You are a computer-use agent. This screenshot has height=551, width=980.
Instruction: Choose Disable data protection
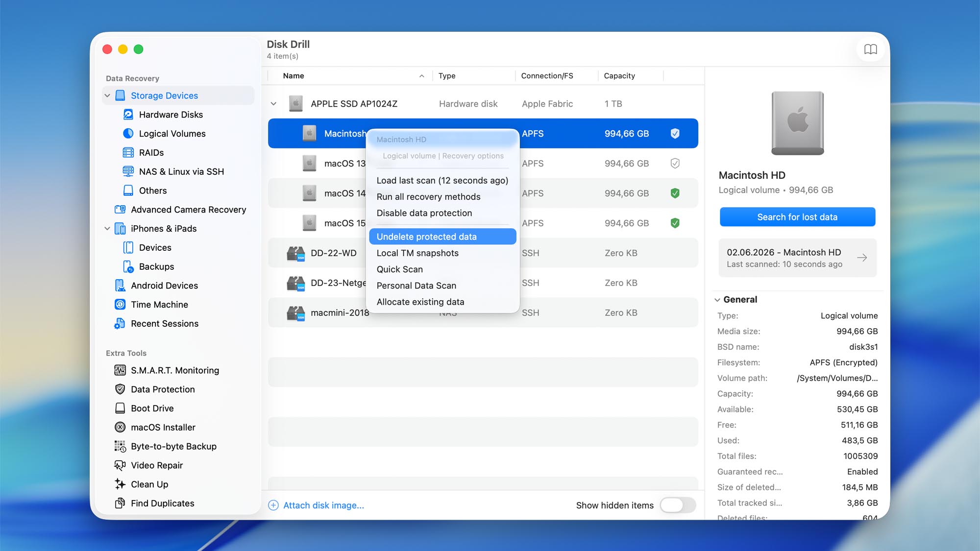click(442, 213)
